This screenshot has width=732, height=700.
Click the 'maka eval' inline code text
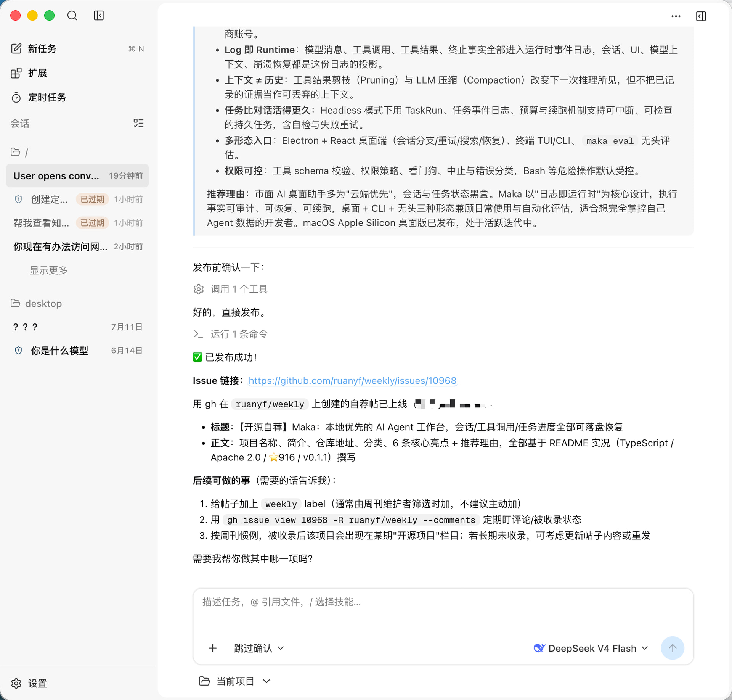[x=610, y=141]
